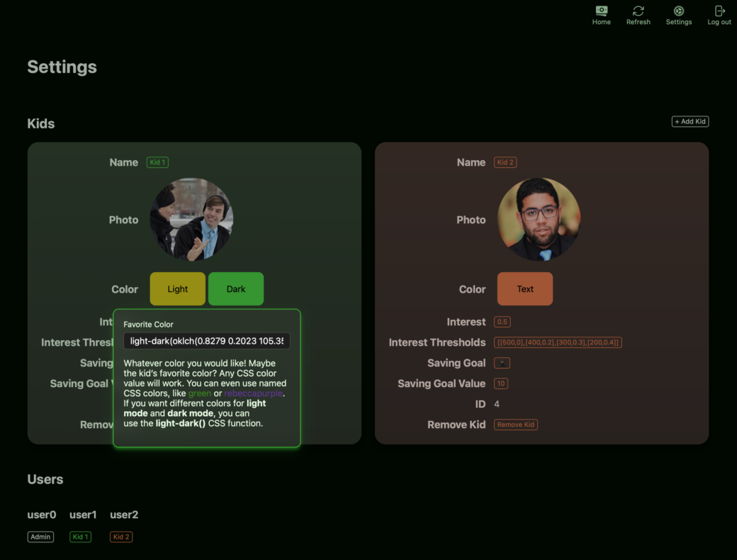737x560 pixels.
Task: Click the Favorite Color text input
Action: (207, 341)
